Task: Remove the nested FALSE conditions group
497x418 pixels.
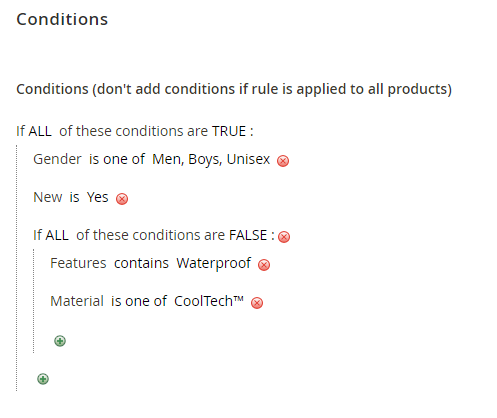Action: click(284, 237)
